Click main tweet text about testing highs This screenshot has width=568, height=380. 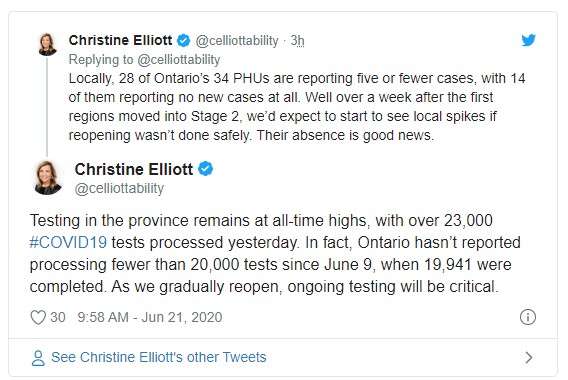coord(275,254)
